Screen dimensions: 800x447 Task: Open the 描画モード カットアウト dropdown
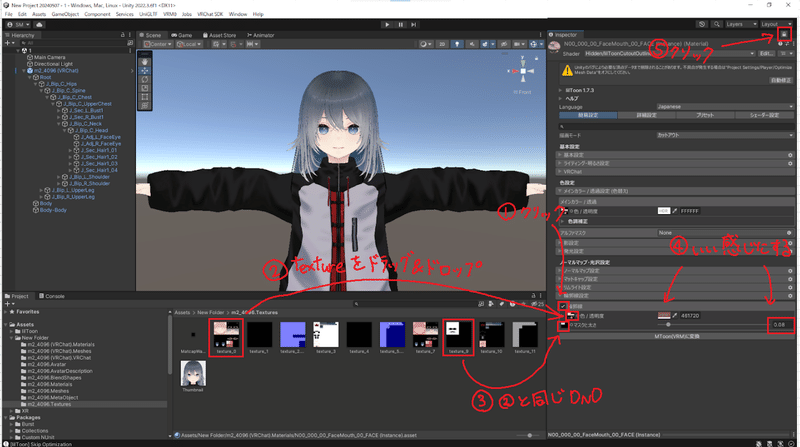pos(724,135)
